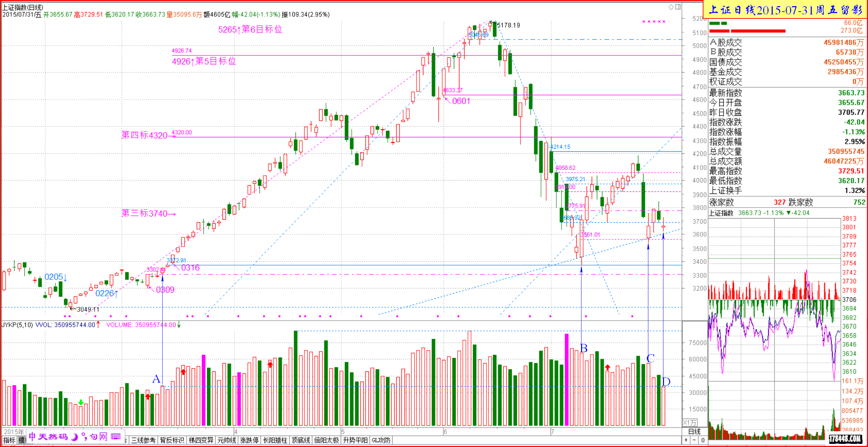The image size is (868, 447).
Task: Click the 0309 date marker label
Action: (x=165, y=290)
